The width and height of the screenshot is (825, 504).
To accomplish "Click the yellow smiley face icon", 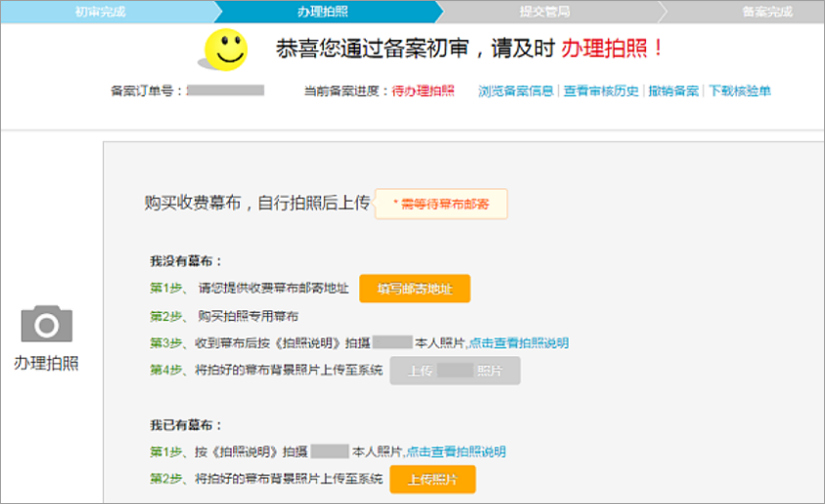I will [x=223, y=49].
